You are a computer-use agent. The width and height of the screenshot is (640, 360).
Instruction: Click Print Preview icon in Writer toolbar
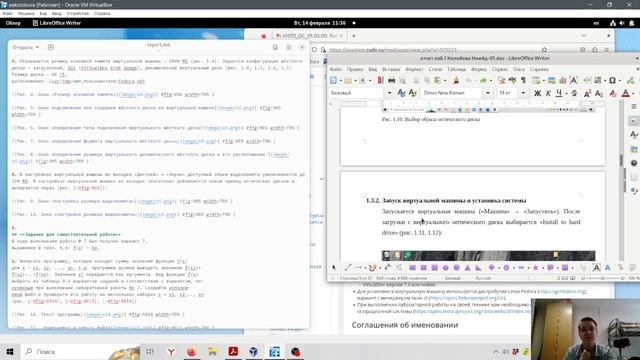(x=402, y=80)
